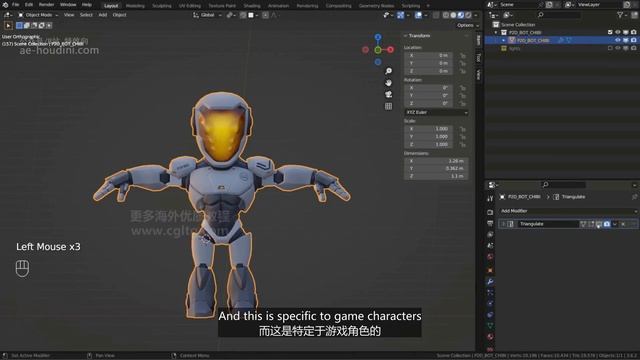The image size is (640, 360).
Task: Select the Select Box tool play icon
Action: [x=8, y=25]
